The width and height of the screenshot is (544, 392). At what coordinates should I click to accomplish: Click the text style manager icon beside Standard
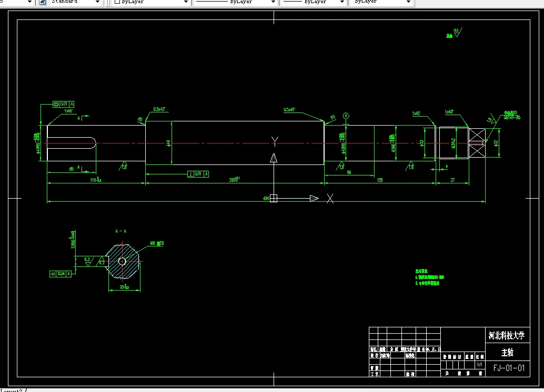[42, 2]
